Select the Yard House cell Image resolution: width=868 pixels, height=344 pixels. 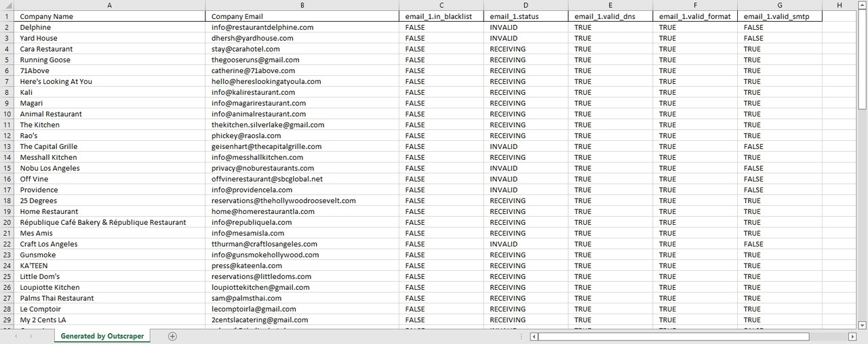coord(111,38)
